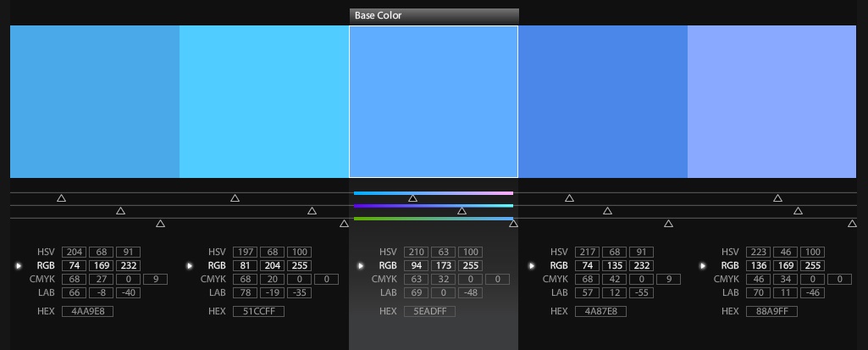The image size is (868, 350).
Task: Click the HEX field showing 88A9FF
Action: tap(771, 312)
